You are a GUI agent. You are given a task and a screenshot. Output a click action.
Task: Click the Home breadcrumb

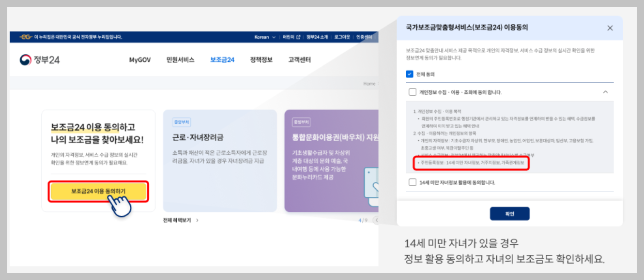[369, 84]
